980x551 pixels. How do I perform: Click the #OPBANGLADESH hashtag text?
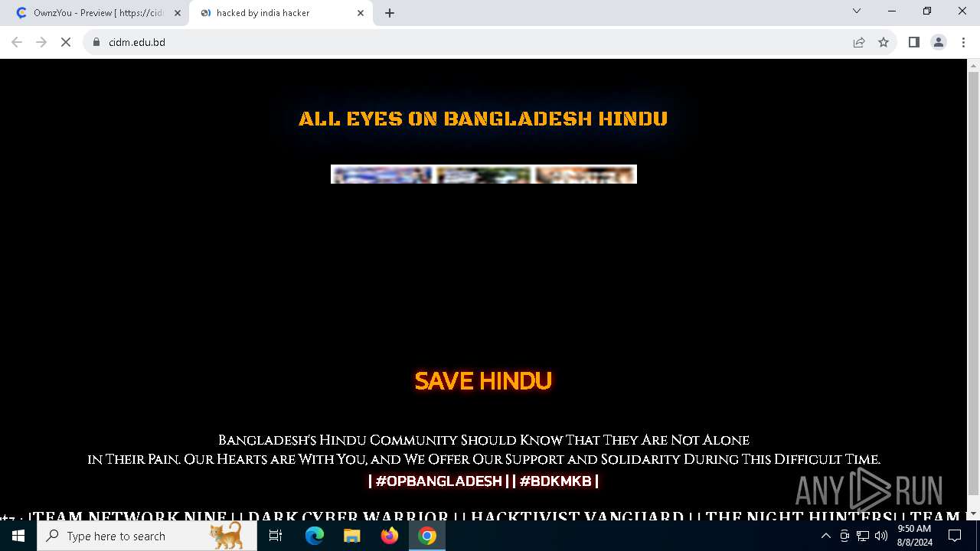click(x=438, y=481)
